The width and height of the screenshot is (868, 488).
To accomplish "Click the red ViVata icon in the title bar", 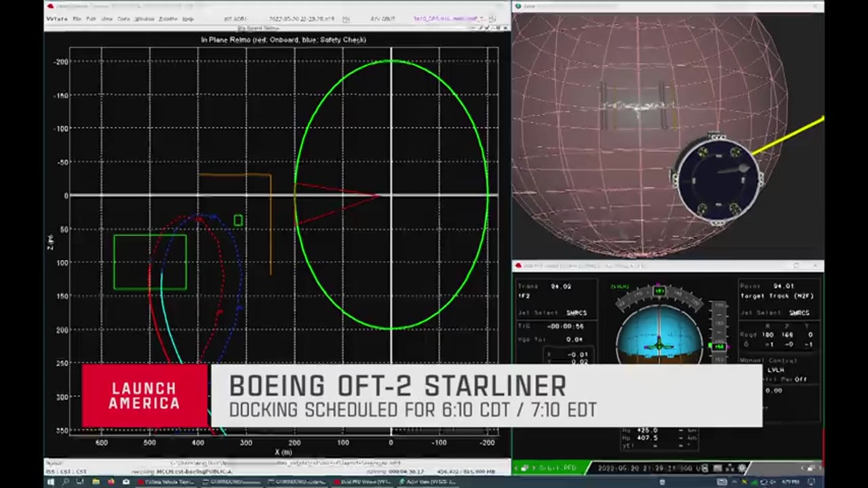I will 50,7.
